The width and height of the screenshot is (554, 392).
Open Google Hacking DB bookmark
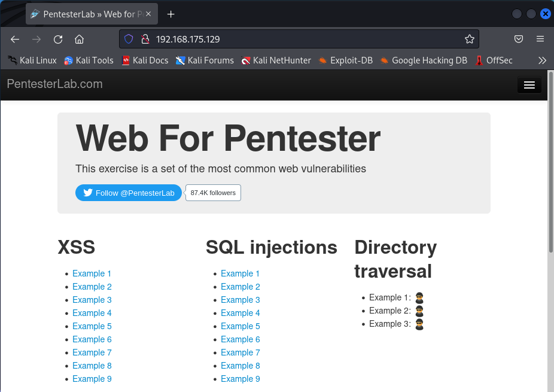pyautogui.click(x=424, y=60)
